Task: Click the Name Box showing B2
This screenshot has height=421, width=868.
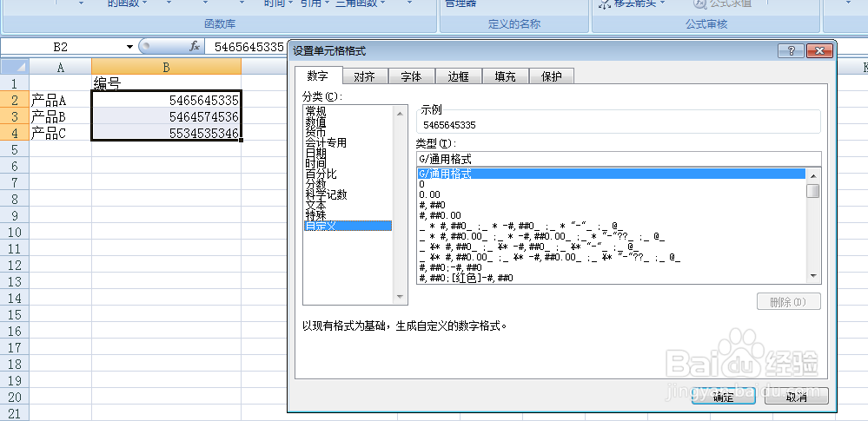Action: [61, 47]
